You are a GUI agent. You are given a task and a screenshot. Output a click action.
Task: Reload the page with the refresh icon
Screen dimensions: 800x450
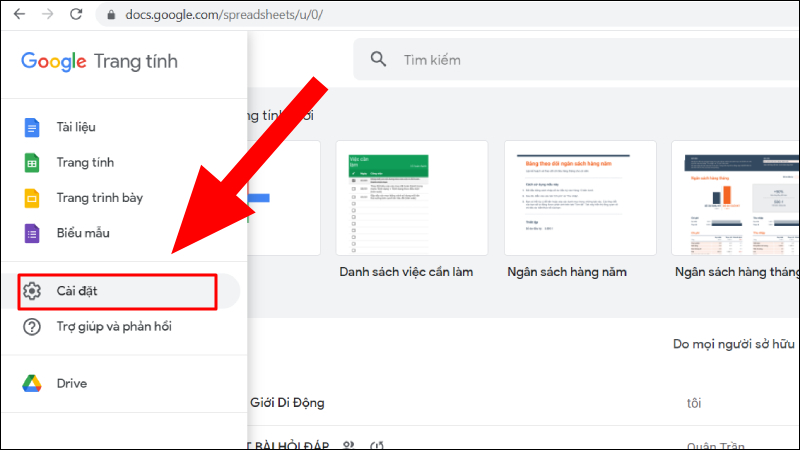76,14
